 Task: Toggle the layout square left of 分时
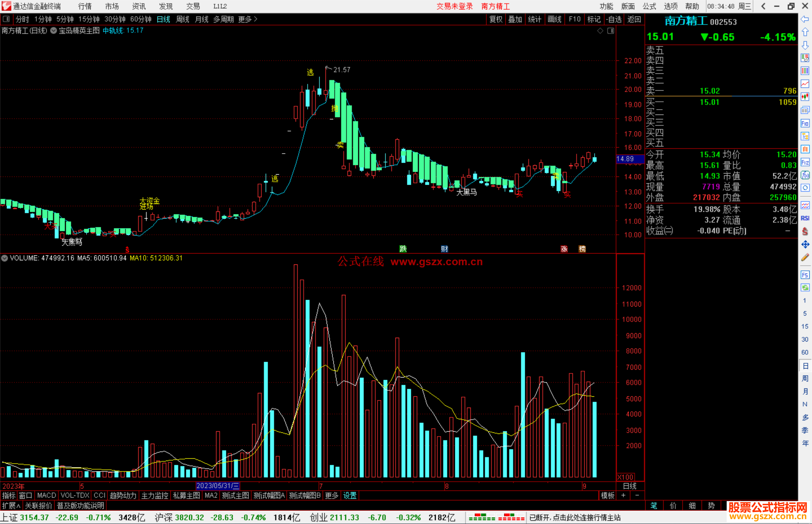[6, 19]
